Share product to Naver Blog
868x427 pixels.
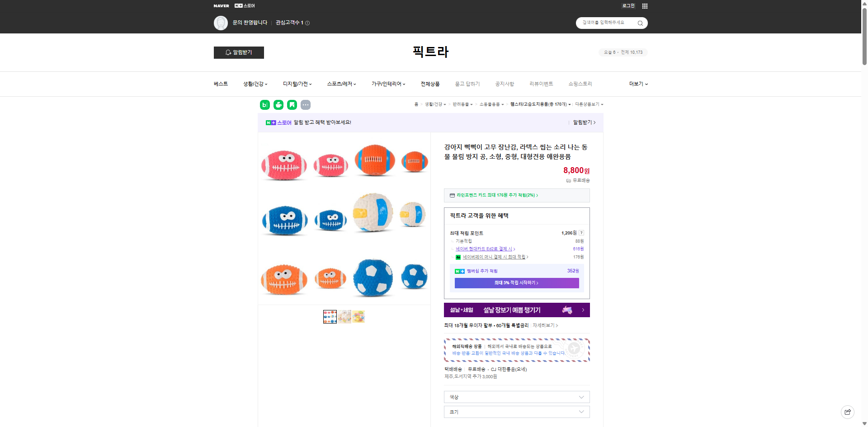click(264, 105)
